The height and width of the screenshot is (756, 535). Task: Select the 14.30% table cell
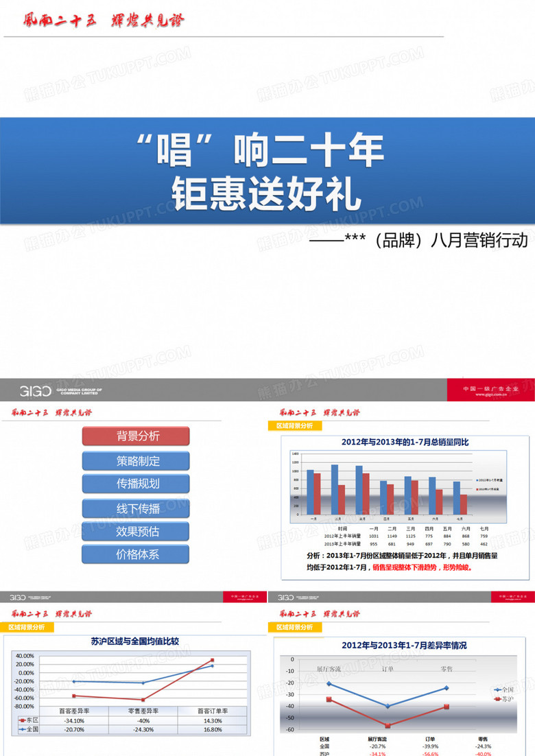tap(213, 721)
